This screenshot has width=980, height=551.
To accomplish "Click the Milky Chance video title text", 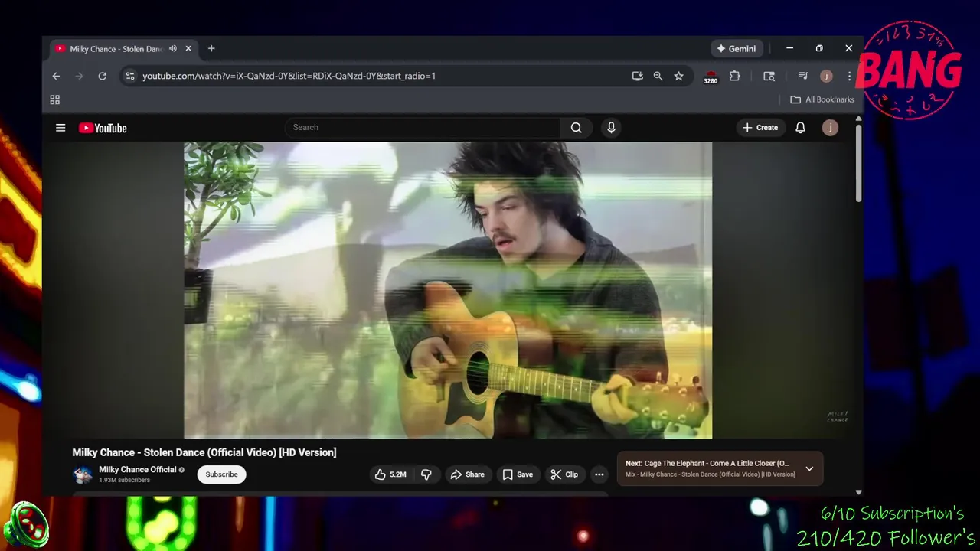I will 204,452.
